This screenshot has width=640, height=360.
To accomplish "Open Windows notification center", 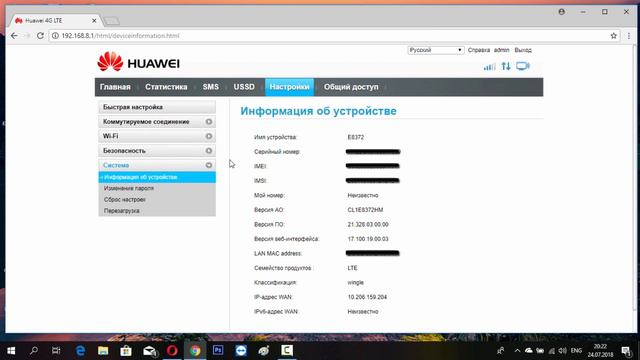I will (x=626, y=351).
